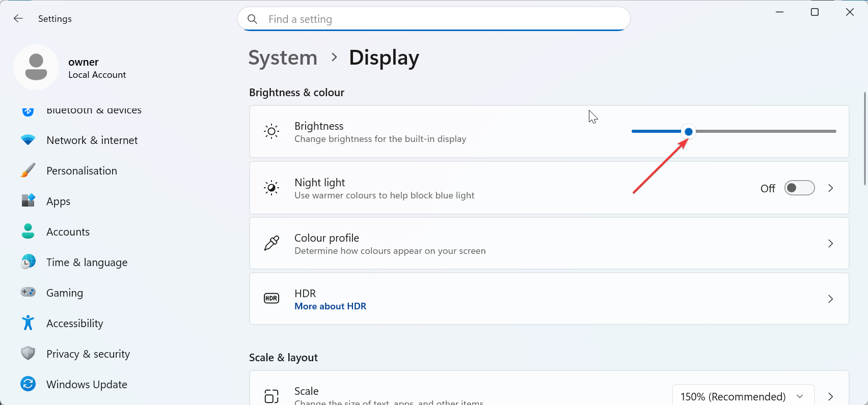The image size is (868, 405).
Task: Click the Brightness slider handle
Action: click(x=689, y=132)
